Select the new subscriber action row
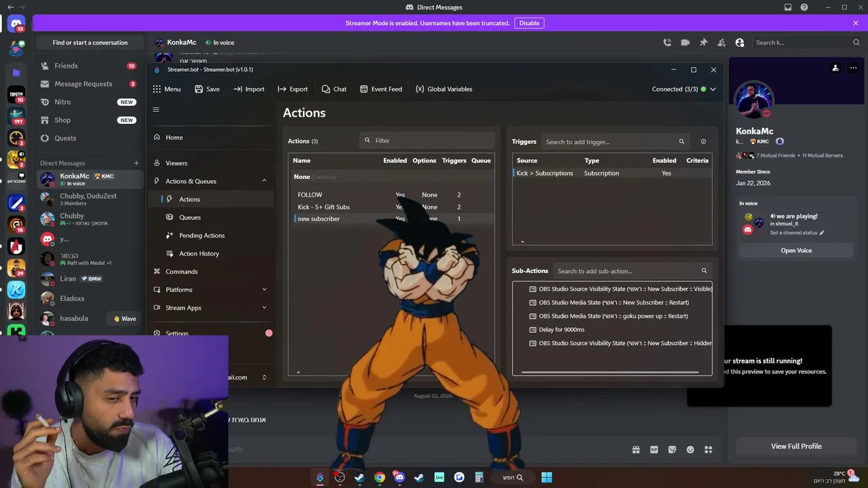868x488 pixels. 391,219
